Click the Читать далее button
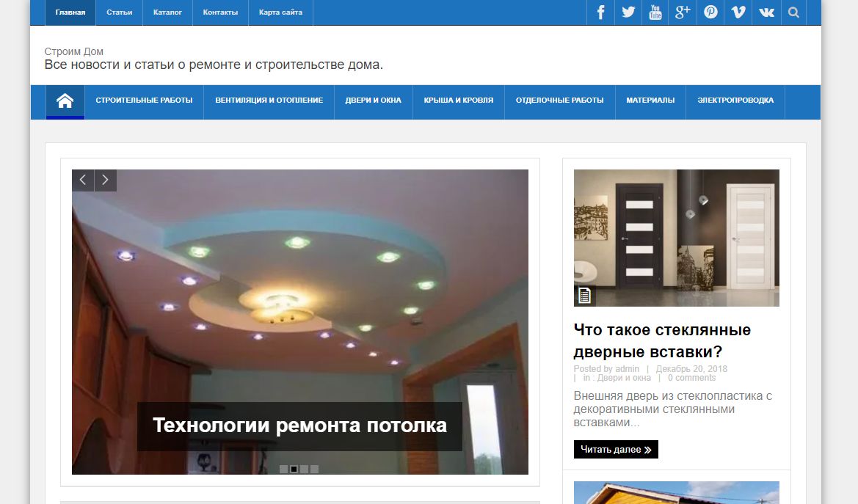The height and width of the screenshot is (504, 858). click(x=616, y=449)
